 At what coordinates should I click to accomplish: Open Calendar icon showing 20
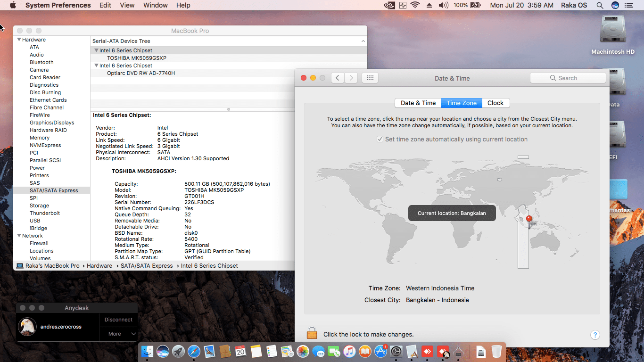click(240, 351)
